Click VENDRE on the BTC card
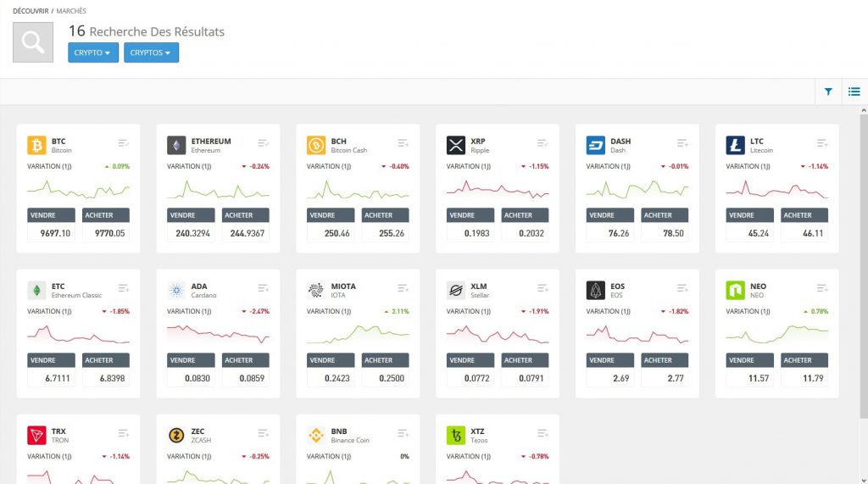 (51, 215)
